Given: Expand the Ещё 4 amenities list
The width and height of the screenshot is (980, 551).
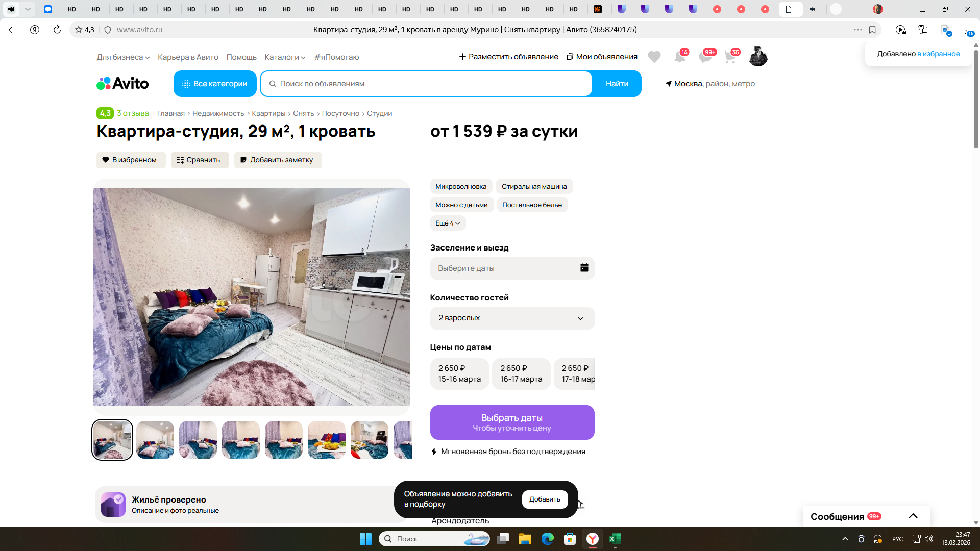Looking at the screenshot, I should (448, 223).
